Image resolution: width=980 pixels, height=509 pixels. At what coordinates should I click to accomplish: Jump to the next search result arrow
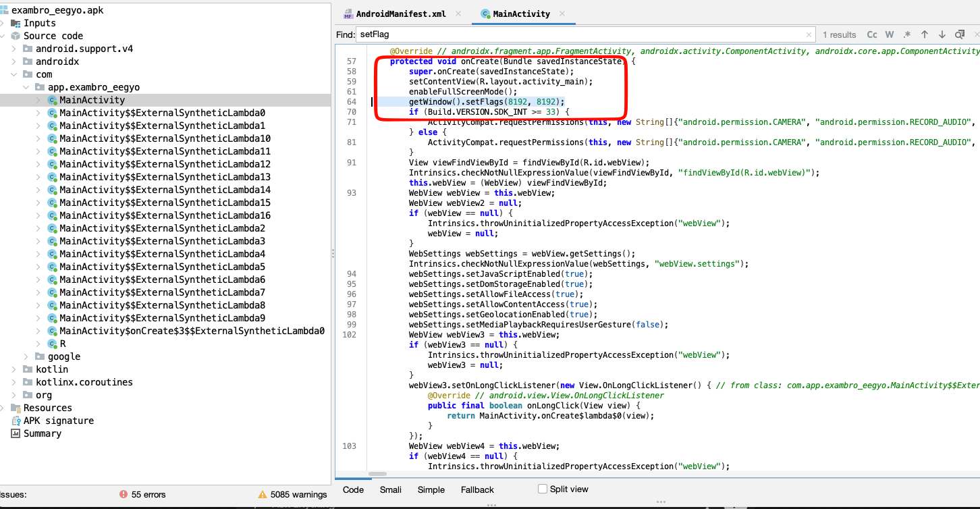942,34
